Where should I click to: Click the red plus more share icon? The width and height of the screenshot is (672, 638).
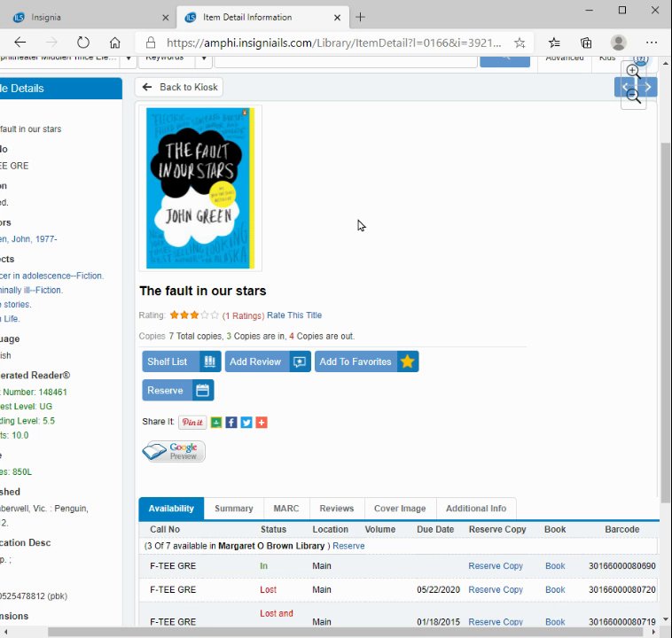point(262,423)
